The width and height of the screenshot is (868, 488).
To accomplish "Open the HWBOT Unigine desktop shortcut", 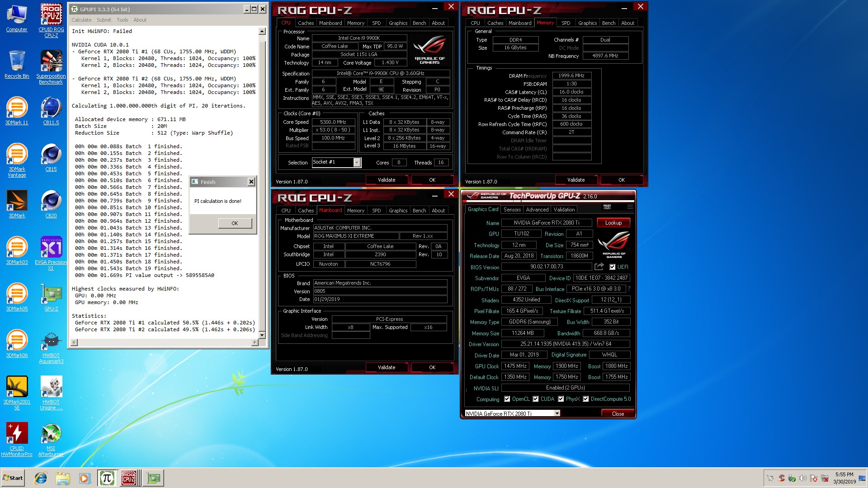I will click(x=51, y=393).
